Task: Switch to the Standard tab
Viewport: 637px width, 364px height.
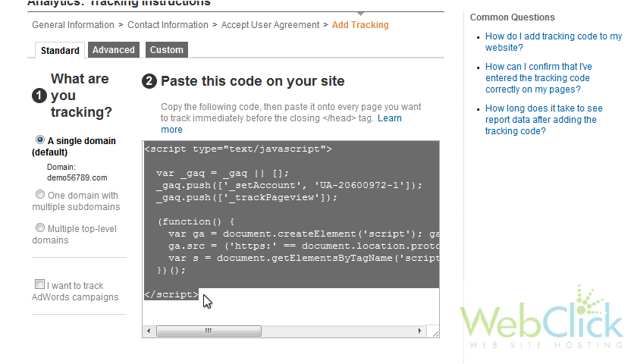Action: [x=60, y=50]
